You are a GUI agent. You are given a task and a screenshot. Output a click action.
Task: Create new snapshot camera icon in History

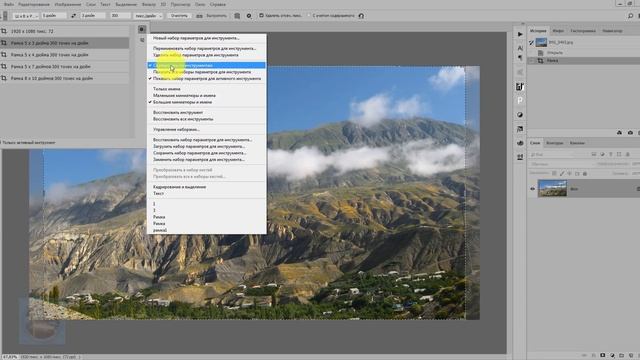(x=630, y=133)
